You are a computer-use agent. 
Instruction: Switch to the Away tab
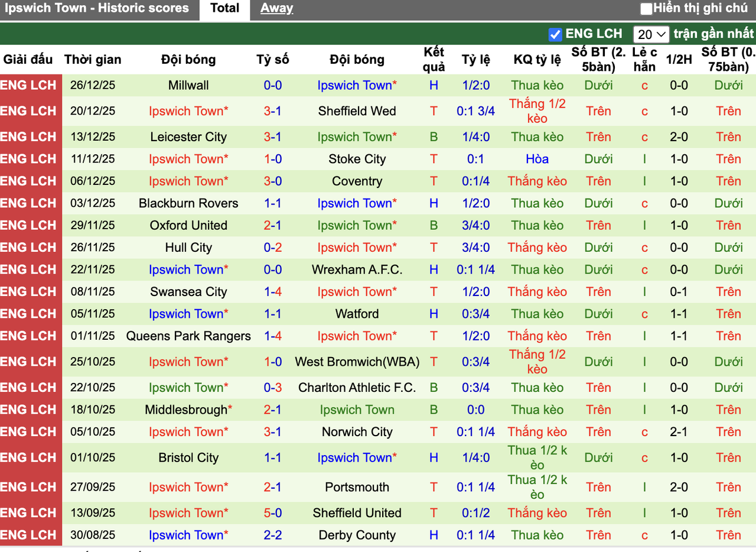pos(276,8)
